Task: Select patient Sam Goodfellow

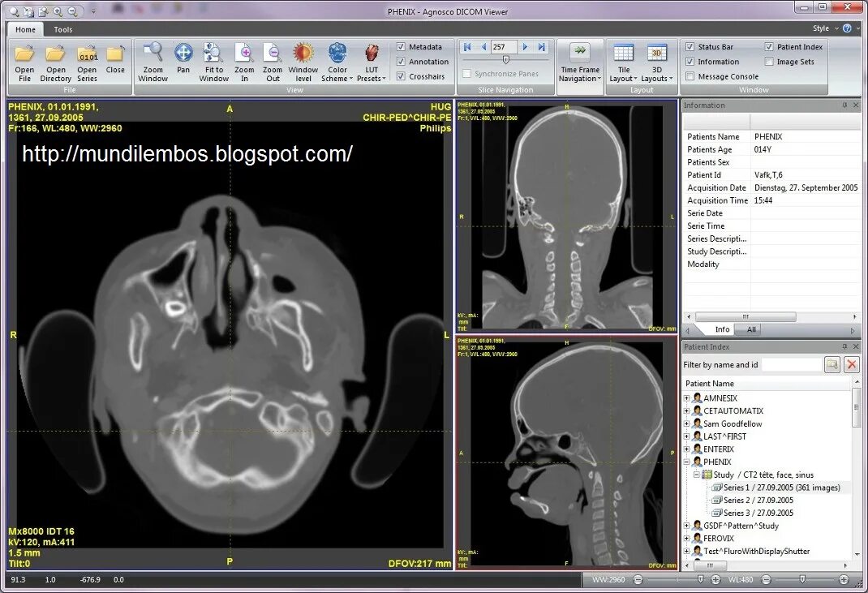Action: 733,423
